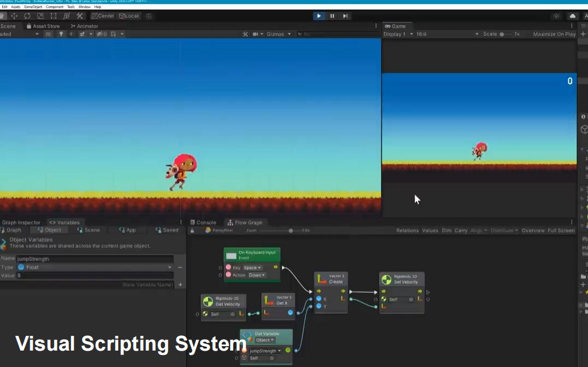Open the Key dropdown showing Space

point(252,267)
